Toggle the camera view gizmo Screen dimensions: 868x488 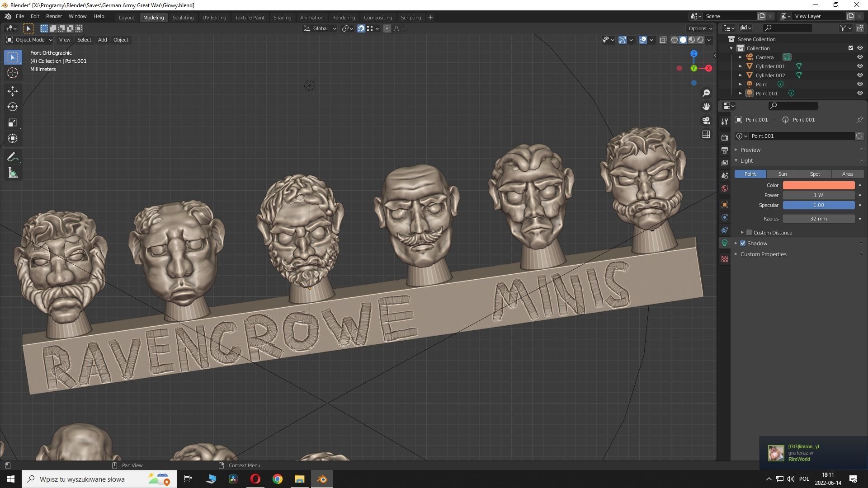pos(706,121)
